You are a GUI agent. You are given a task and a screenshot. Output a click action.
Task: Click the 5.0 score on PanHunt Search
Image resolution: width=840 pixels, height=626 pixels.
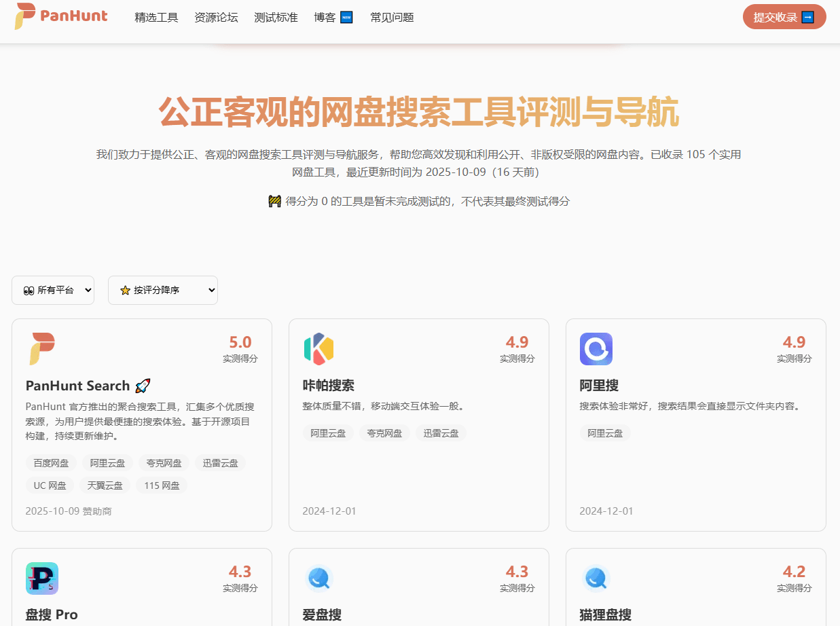[240, 342]
